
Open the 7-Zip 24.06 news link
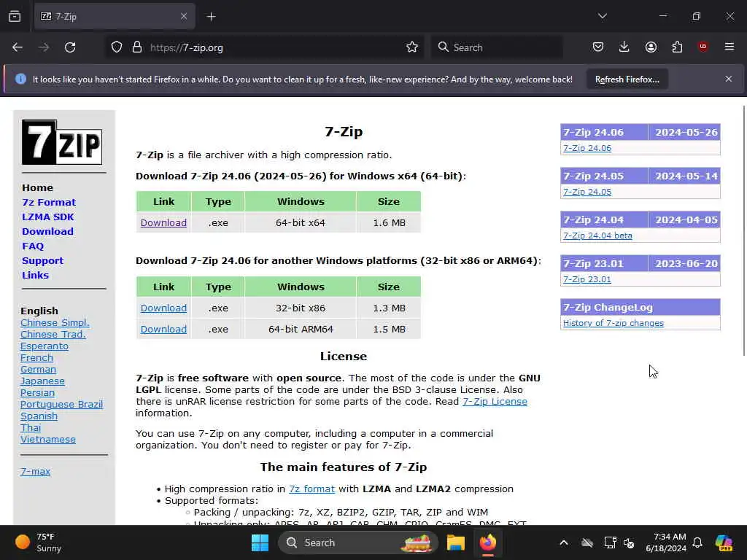coord(587,148)
